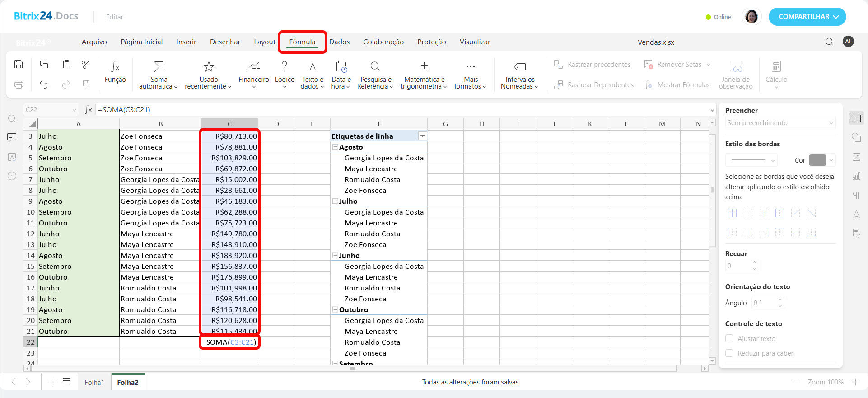Image resolution: width=868 pixels, height=398 pixels.
Task: Click the Print icon in toolbar
Action: coord(19,84)
